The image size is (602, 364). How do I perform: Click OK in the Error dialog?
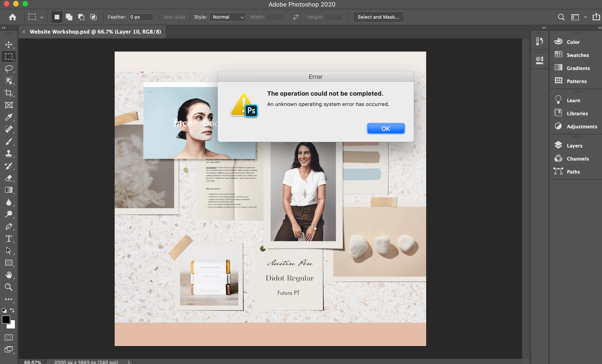tap(386, 129)
